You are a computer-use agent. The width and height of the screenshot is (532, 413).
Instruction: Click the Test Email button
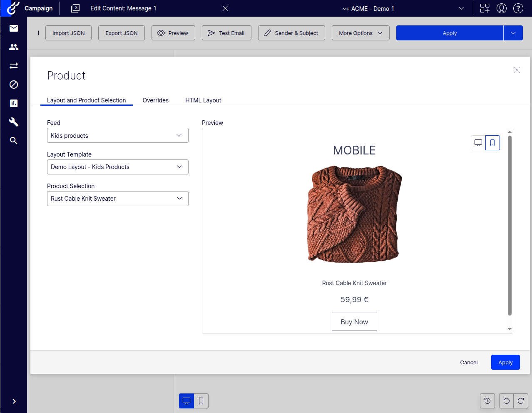(x=226, y=33)
